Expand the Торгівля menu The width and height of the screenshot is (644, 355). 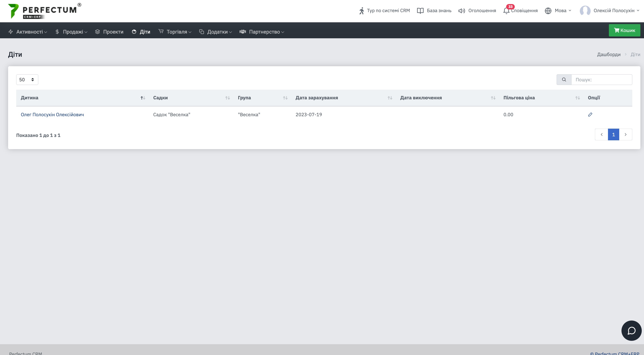pyautogui.click(x=179, y=32)
